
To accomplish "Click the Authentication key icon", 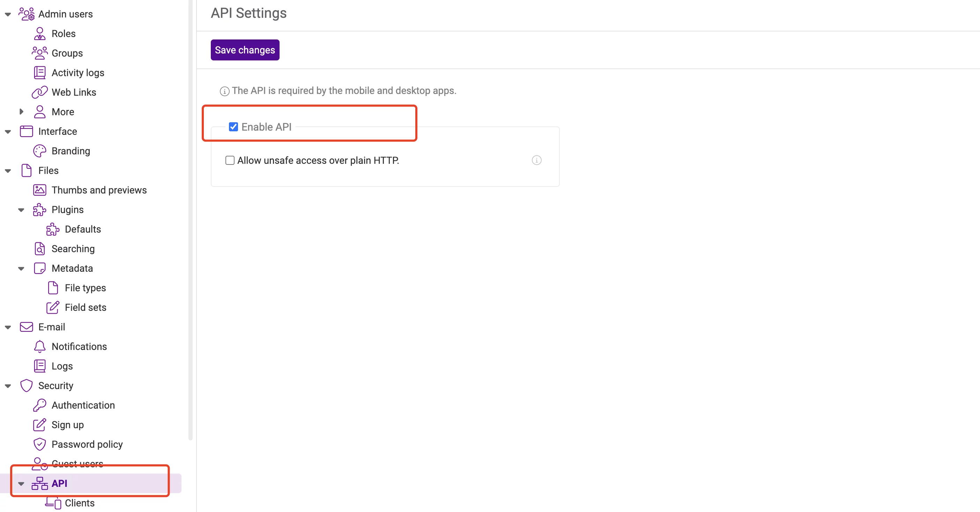I will pos(39,405).
